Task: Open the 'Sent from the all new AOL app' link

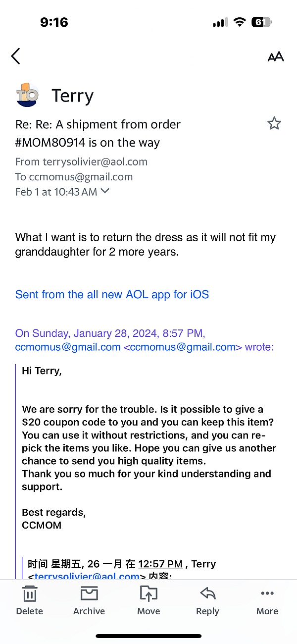Action: coord(112,294)
